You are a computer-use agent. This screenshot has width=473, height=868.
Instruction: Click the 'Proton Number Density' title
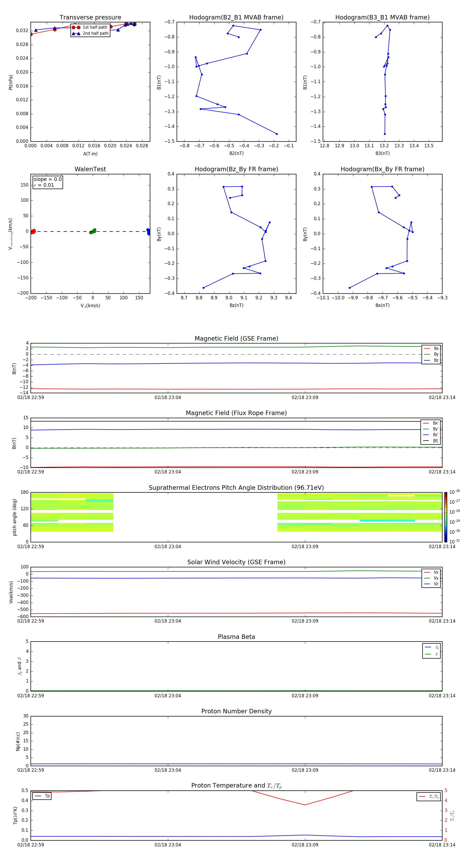(x=236, y=711)
